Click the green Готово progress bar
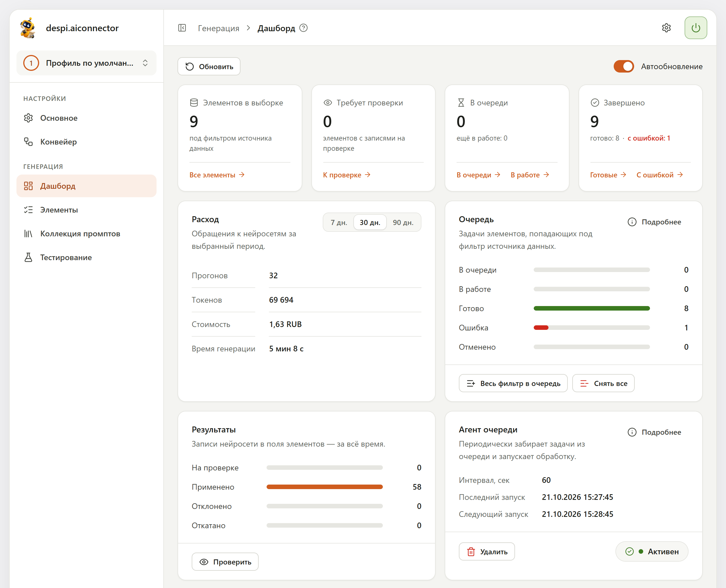 click(x=592, y=309)
